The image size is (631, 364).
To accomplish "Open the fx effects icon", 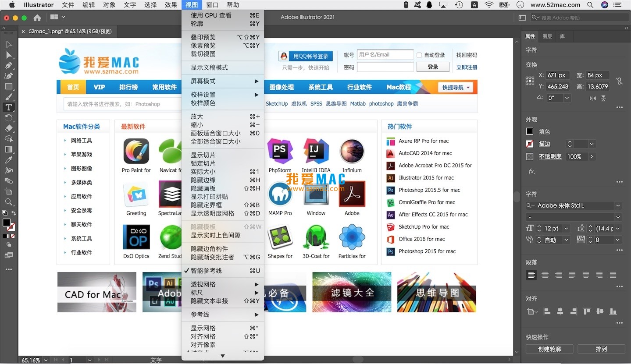I will pyautogui.click(x=531, y=171).
